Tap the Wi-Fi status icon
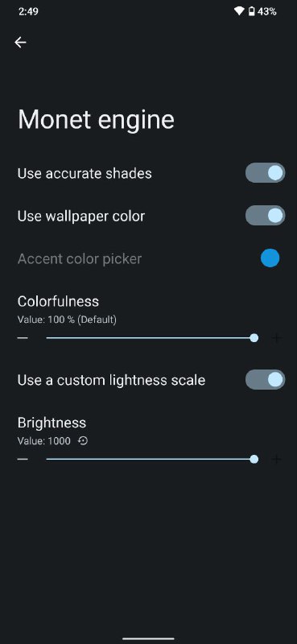The height and width of the screenshot is (644, 297). pyautogui.click(x=239, y=11)
